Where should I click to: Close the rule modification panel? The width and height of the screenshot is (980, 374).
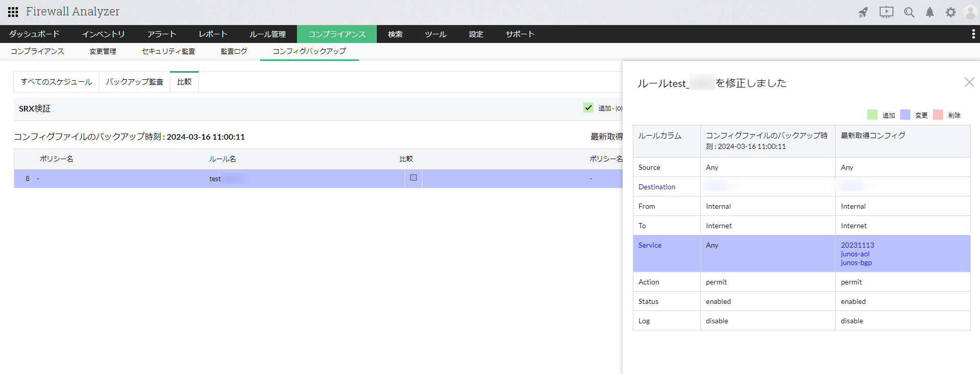(969, 82)
